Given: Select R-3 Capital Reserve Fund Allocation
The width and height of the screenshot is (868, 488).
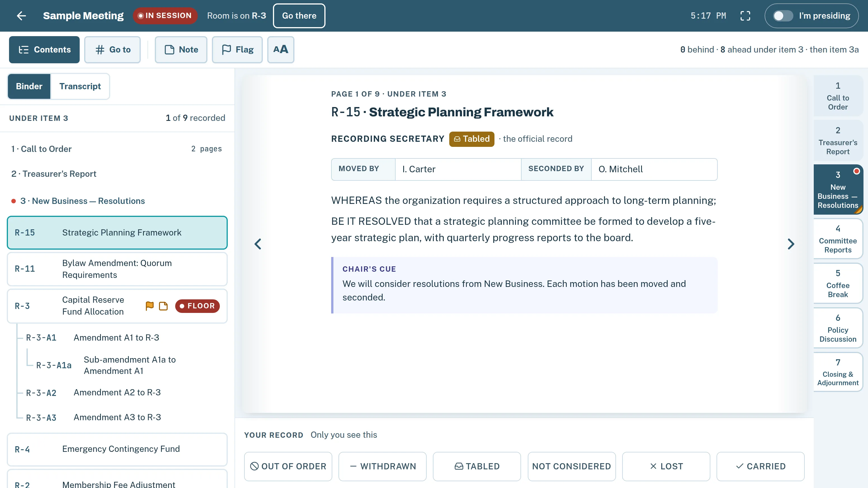Looking at the screenshot, I should coord(117,306).
